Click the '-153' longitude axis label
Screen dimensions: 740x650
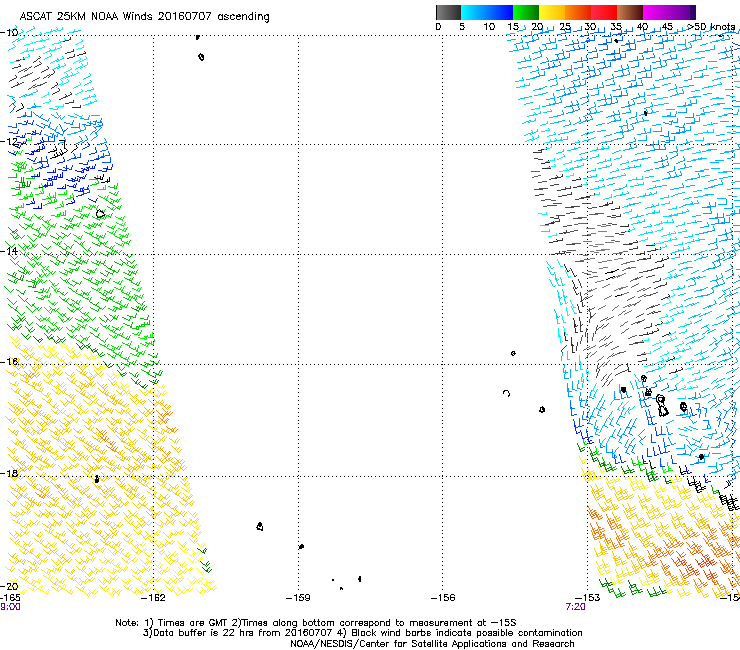588,598
